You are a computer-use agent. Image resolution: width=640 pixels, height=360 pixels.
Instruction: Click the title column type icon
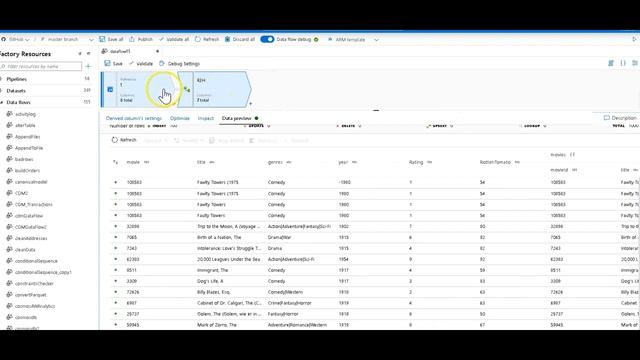tap(212, 162)
